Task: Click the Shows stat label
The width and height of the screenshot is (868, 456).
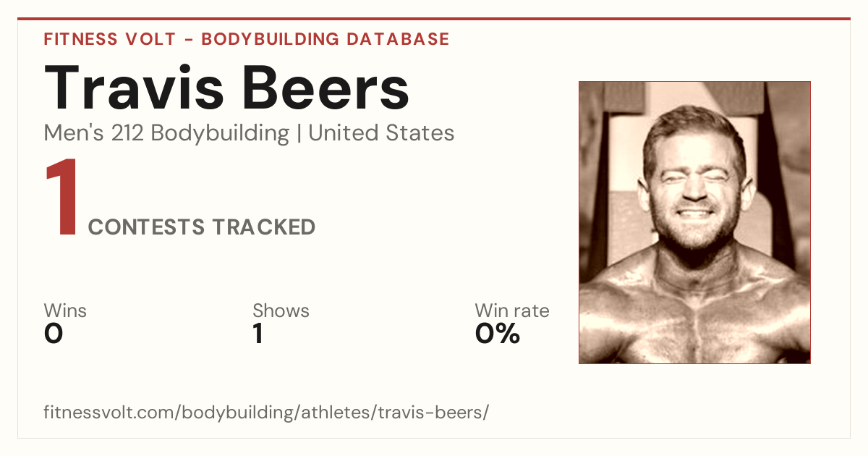Action: [281, 311]
